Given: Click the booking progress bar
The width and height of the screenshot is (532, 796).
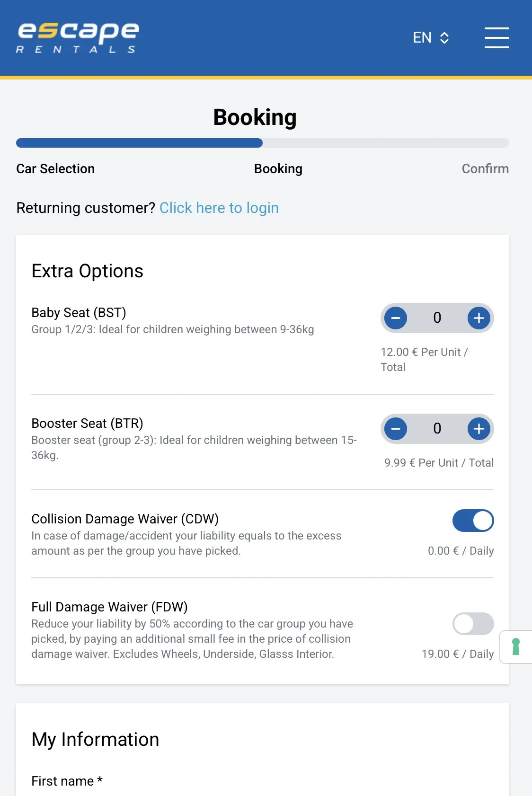Looking at the screenshot, I should 263,143.
